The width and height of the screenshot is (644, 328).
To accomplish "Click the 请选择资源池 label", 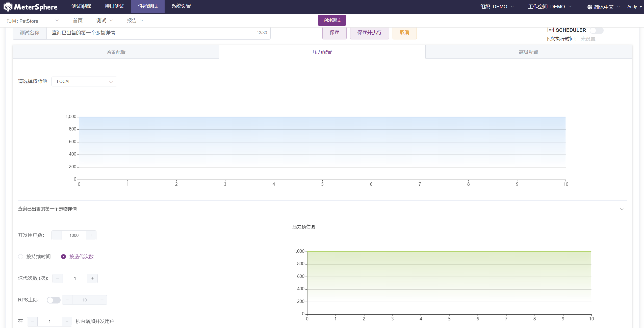I will (33, 81).
